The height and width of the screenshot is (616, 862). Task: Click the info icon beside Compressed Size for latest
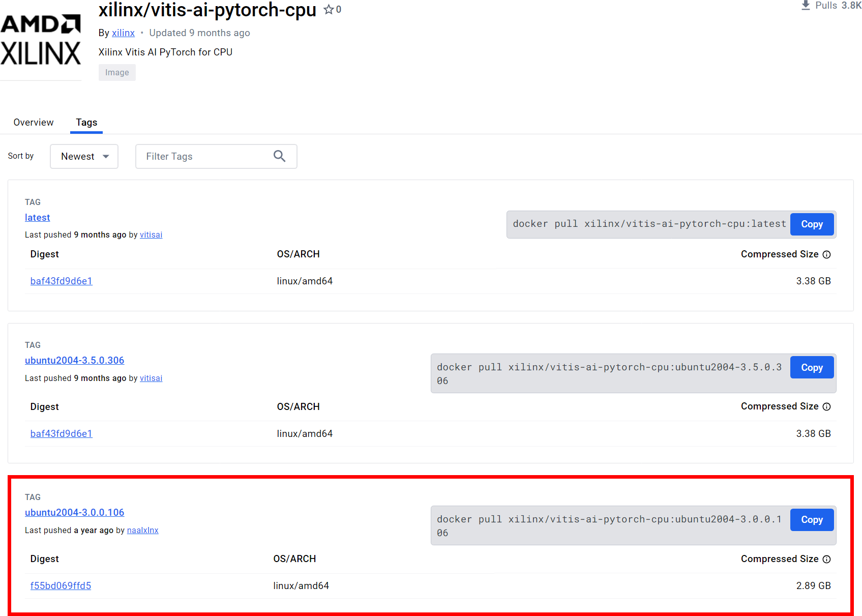coord(827,254)
